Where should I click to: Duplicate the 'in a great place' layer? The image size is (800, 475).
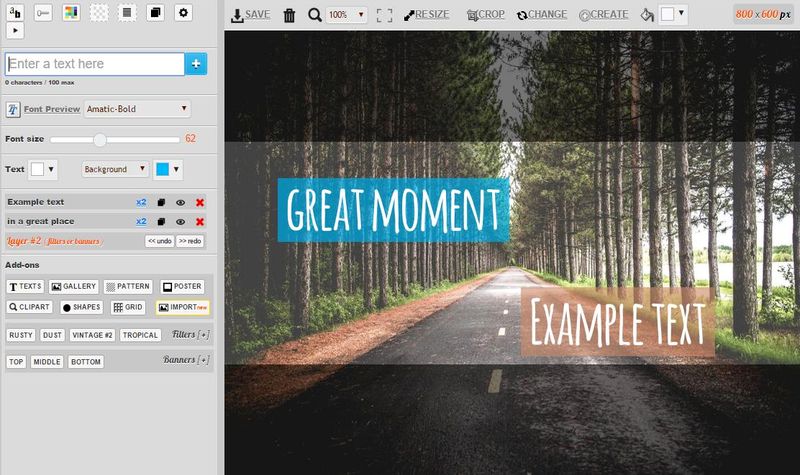point(161,221)
